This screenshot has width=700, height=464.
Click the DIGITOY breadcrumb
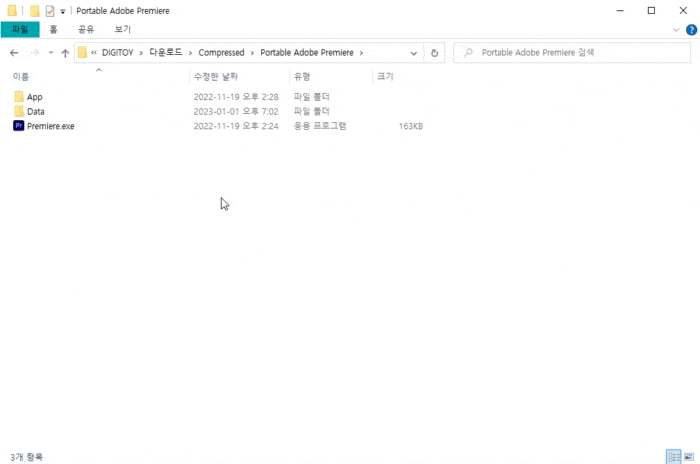(x=117, y=53)
